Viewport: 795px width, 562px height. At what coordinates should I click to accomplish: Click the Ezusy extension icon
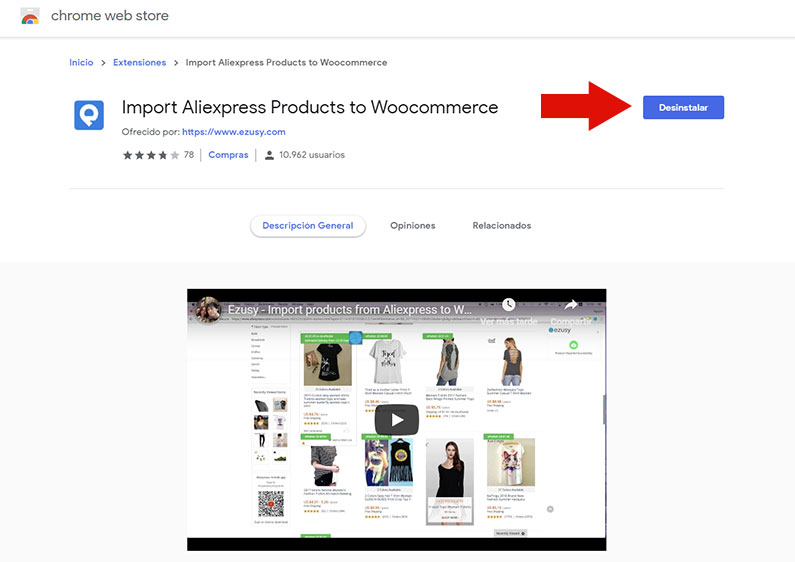pyautogui.click(x=89, y=115)
